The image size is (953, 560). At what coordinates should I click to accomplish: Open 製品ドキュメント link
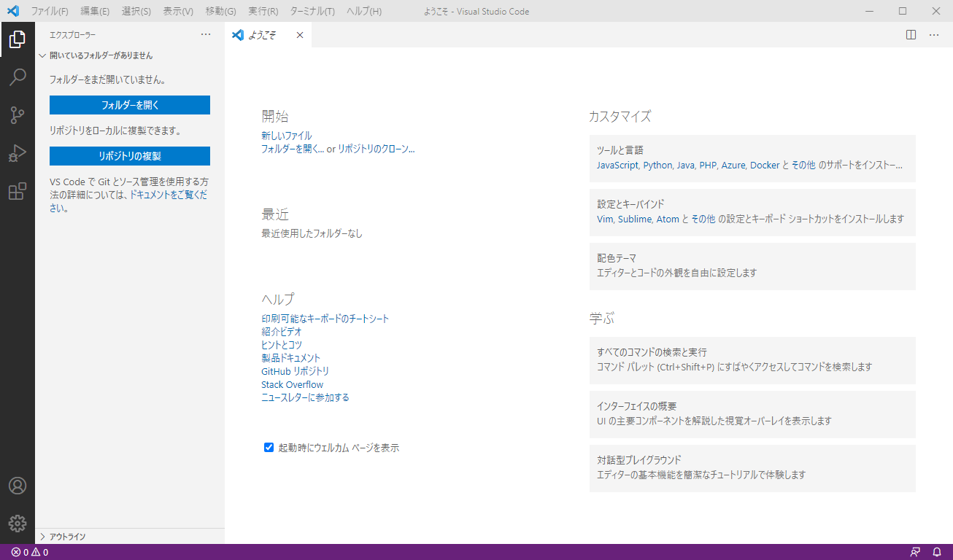(290, 358)
